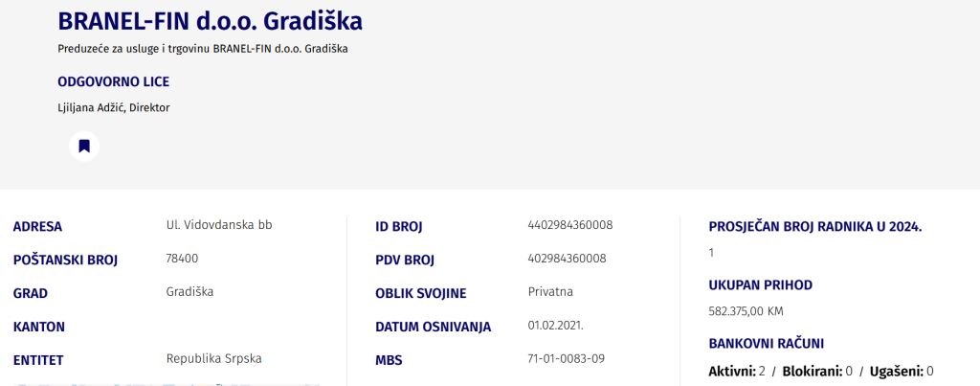Screen dimensions: 980x386
Task: Select the postal code 78400
Action: (182, 259)
